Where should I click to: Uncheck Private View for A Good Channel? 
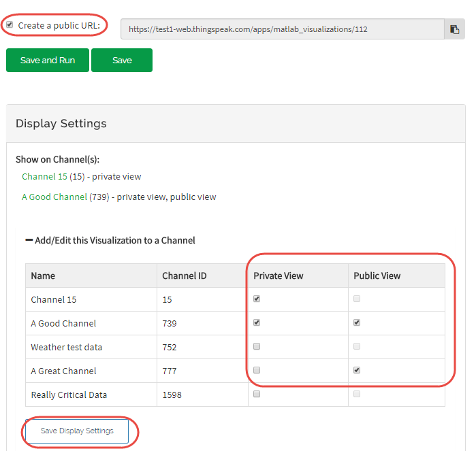point(257,322)
